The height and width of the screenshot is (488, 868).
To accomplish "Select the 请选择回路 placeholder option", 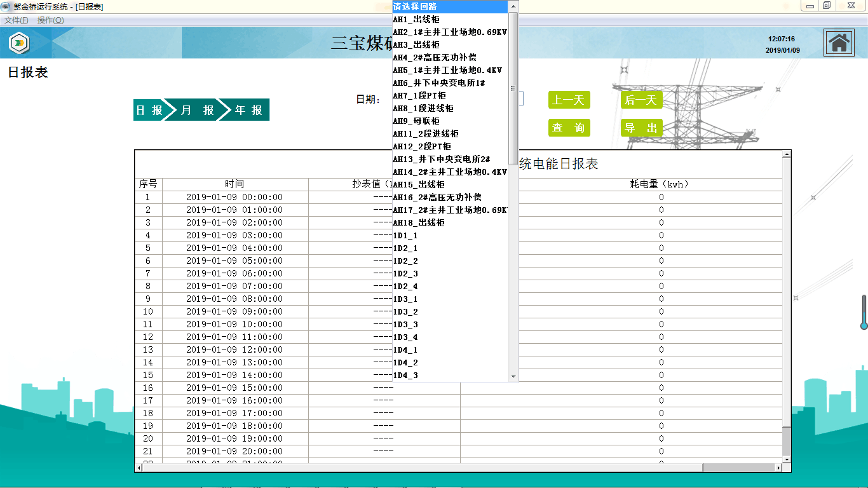I will click(x=415, y=6).
